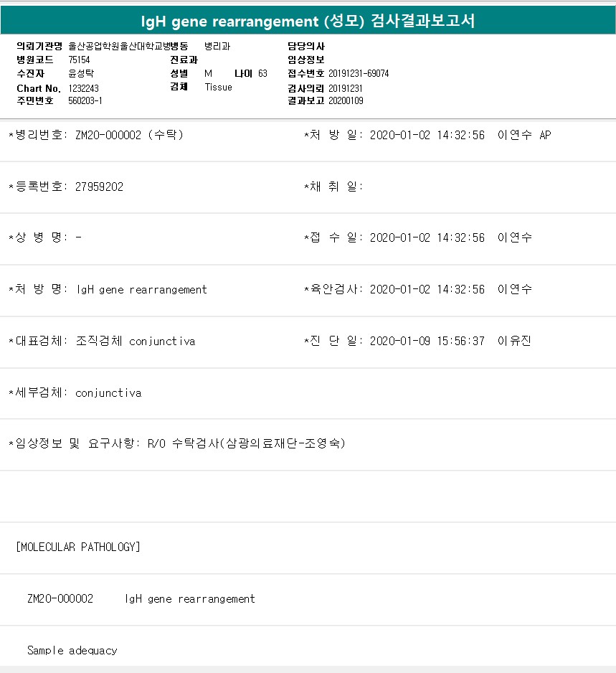The image size is (616, 673).
Task: Click the resident number 560203-1
Action: tap(85, 100)
